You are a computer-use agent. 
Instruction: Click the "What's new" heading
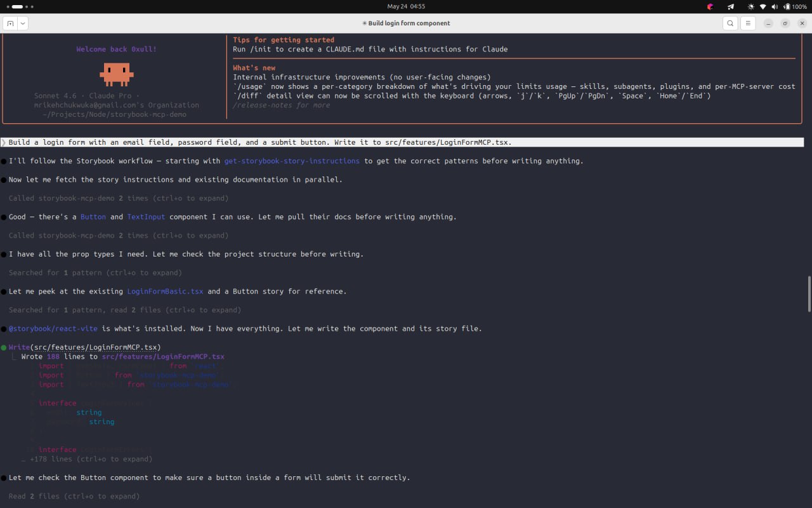coord(254,68)
